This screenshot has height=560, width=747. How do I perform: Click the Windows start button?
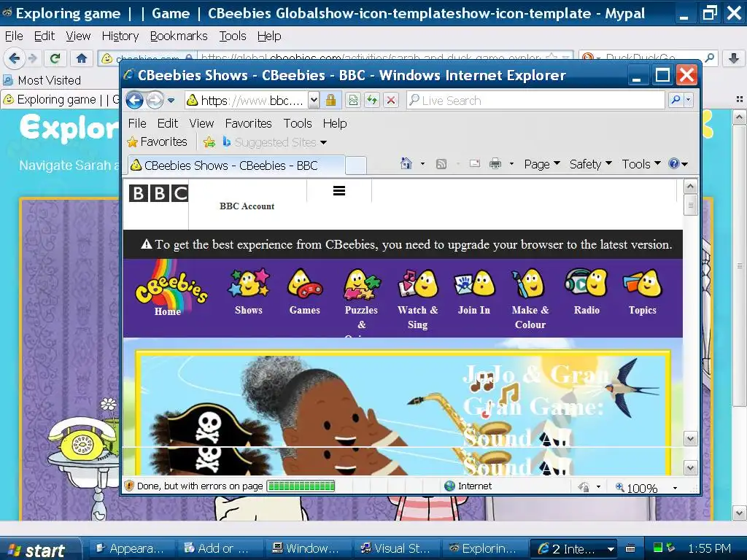point(39,549)
